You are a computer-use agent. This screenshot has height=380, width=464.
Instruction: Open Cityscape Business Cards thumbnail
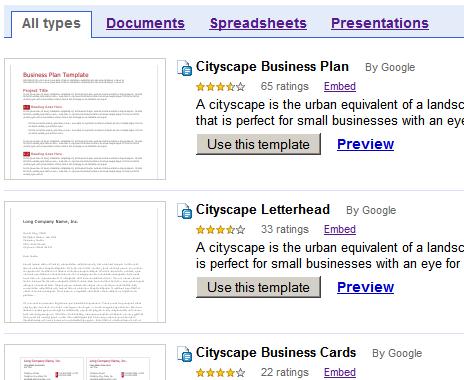tap(85, 362)
